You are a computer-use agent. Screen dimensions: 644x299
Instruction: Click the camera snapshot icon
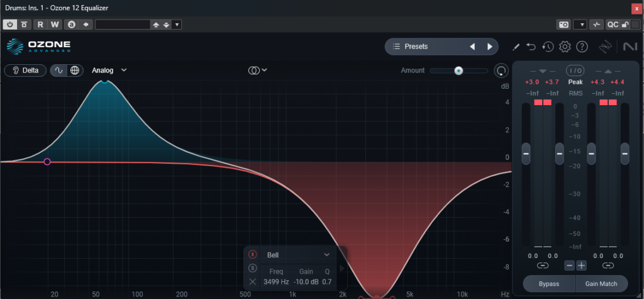pos(563,25)
